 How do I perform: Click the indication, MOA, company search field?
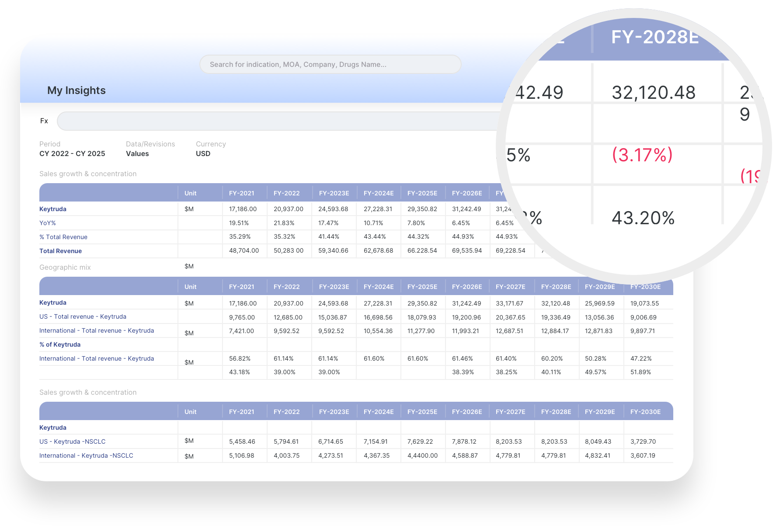click(x=330, y=64)
